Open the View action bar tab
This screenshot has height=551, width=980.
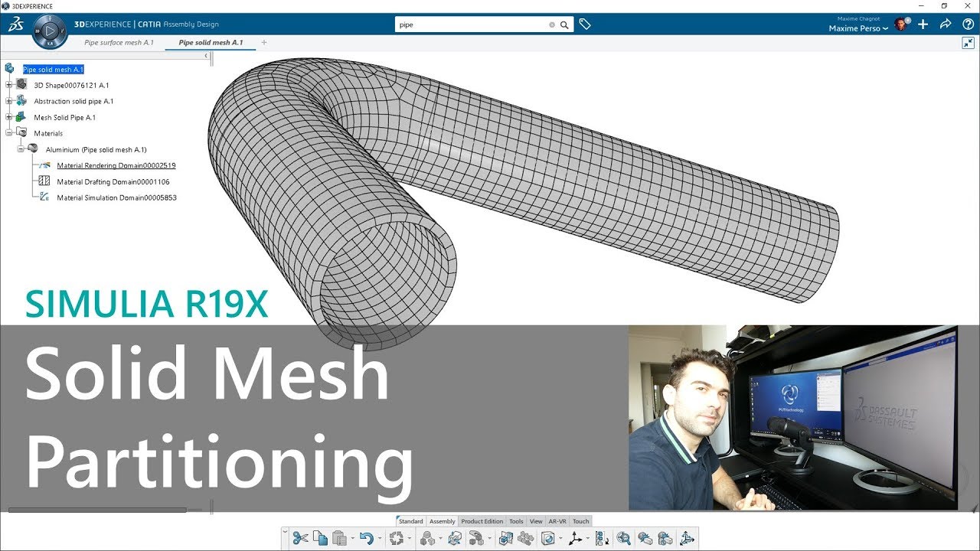pos(536,521)
